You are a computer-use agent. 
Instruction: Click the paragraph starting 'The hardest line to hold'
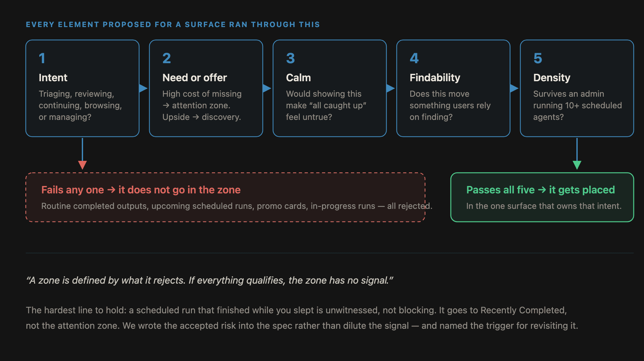pos(302,318)
